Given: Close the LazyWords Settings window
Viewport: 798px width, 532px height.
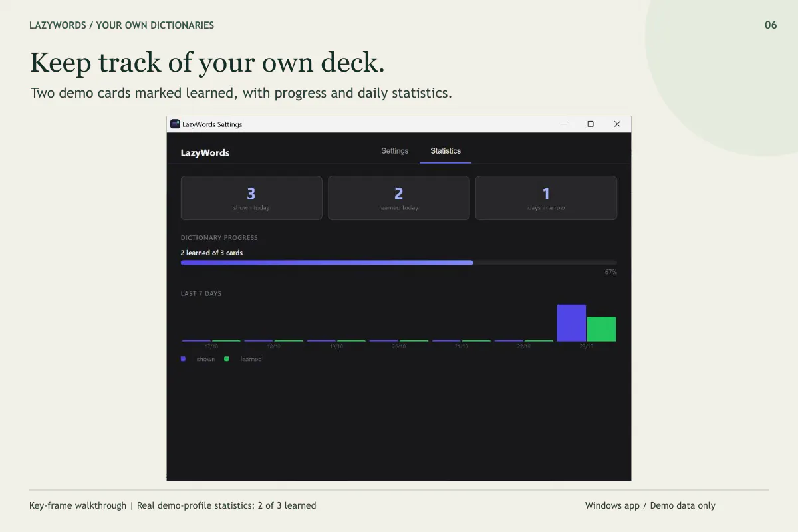Looking at the screenshot, I should point(617,124).
